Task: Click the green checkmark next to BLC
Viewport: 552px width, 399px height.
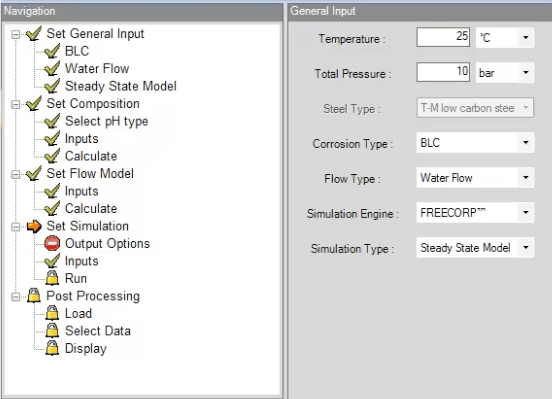Action: [x=52, y=51]
